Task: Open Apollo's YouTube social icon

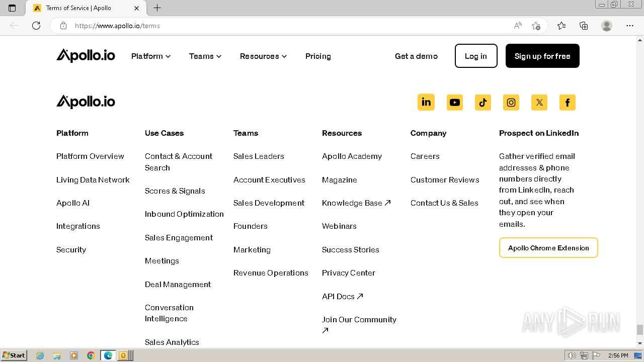Action: coord(455,103)
